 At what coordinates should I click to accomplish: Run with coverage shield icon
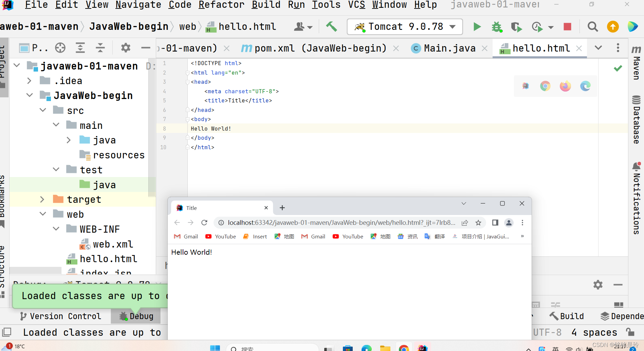[516, 27]
